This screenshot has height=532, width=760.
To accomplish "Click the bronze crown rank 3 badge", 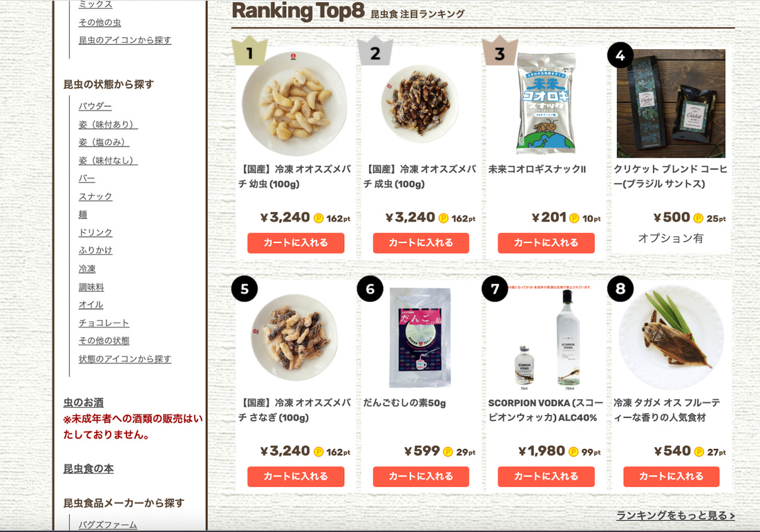I will coord(500,51).
